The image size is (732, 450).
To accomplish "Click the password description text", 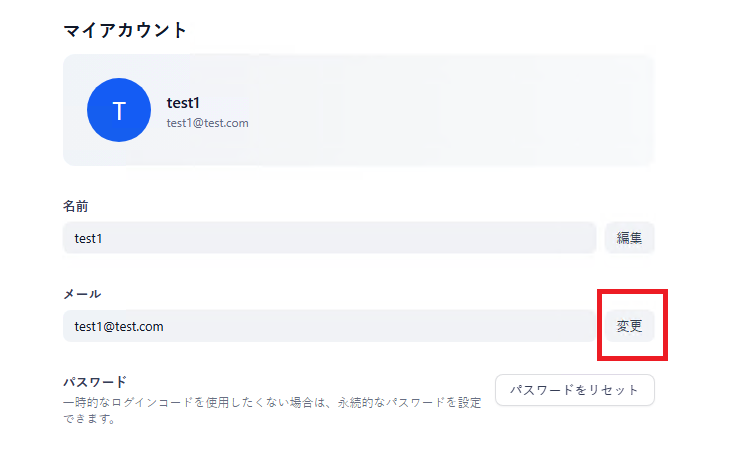I will pos(272,410).
